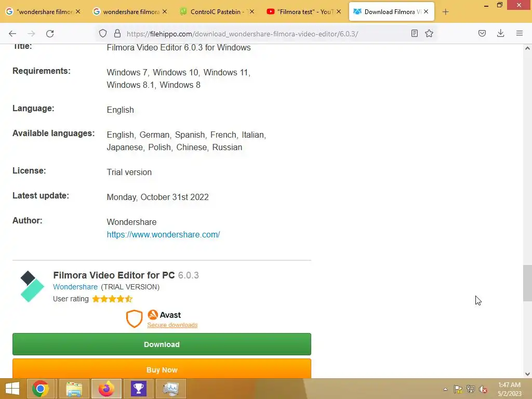Click the Avast Secure downloads link
The width and height of the screenshot is (532, 399).
[172, 325]
